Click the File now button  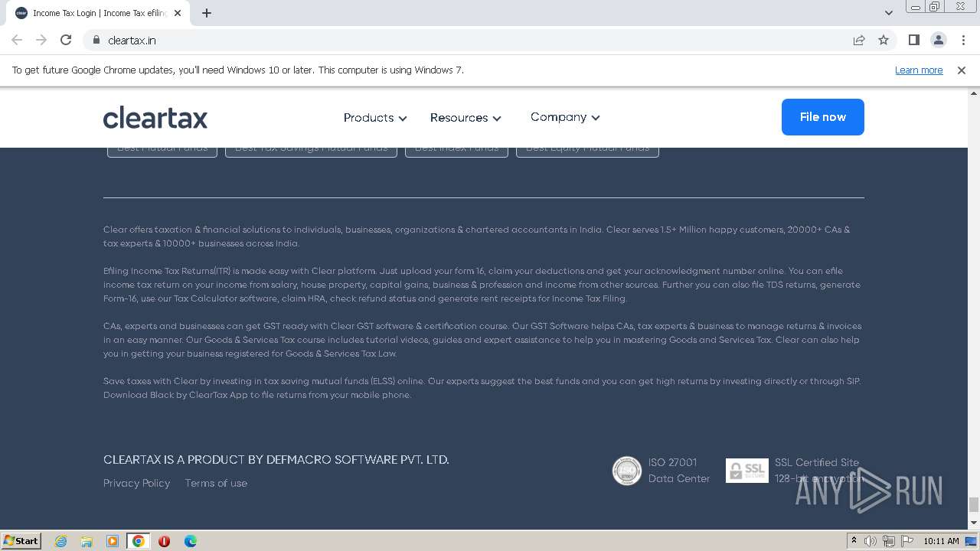pyautogui.click(x=822, y=117)
